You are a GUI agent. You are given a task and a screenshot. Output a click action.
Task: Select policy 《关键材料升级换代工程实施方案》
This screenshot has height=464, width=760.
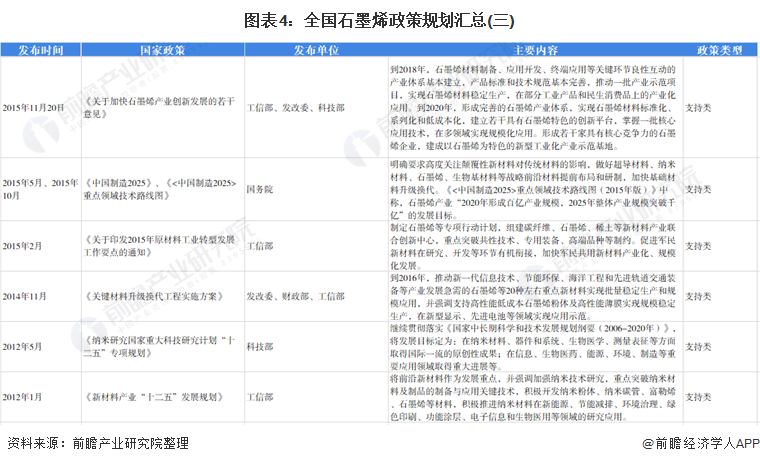[154, 296]
